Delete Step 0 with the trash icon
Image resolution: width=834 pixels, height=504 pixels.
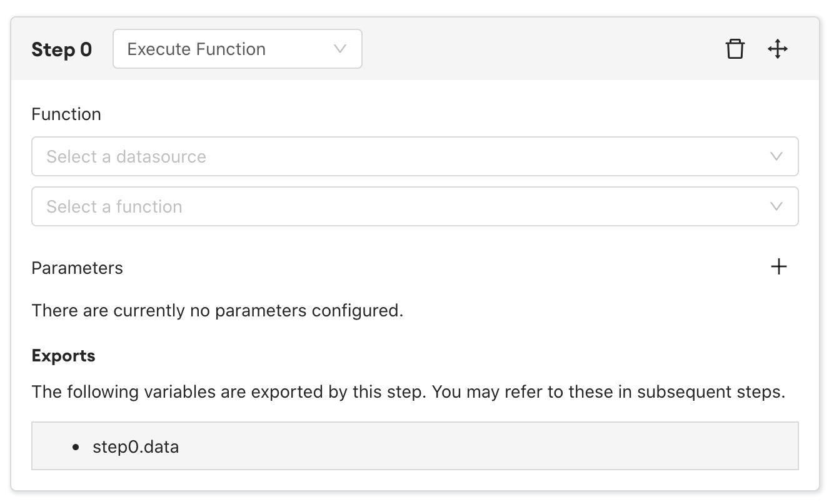coord(735,49)
